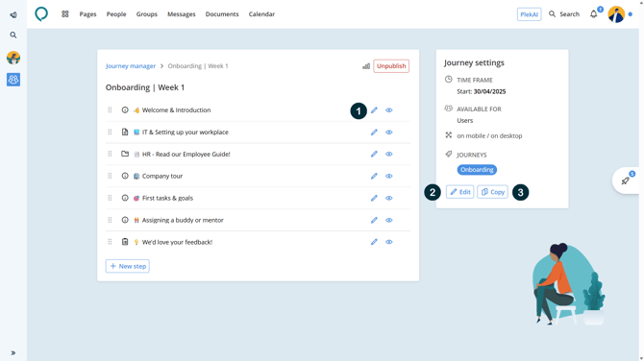Open journey statistics bar chart icon
644x361 pixels.
coord(366,66)
